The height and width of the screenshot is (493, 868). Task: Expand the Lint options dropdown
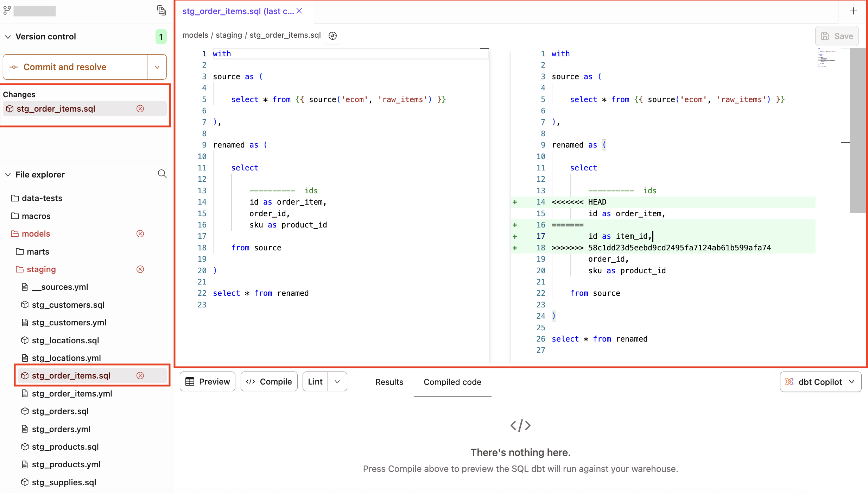click(337, 381)
